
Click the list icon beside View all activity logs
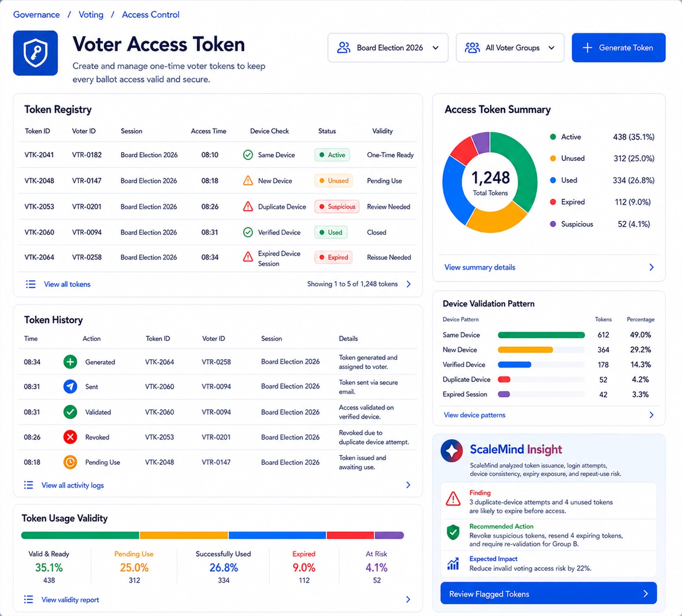click(29, 485)
